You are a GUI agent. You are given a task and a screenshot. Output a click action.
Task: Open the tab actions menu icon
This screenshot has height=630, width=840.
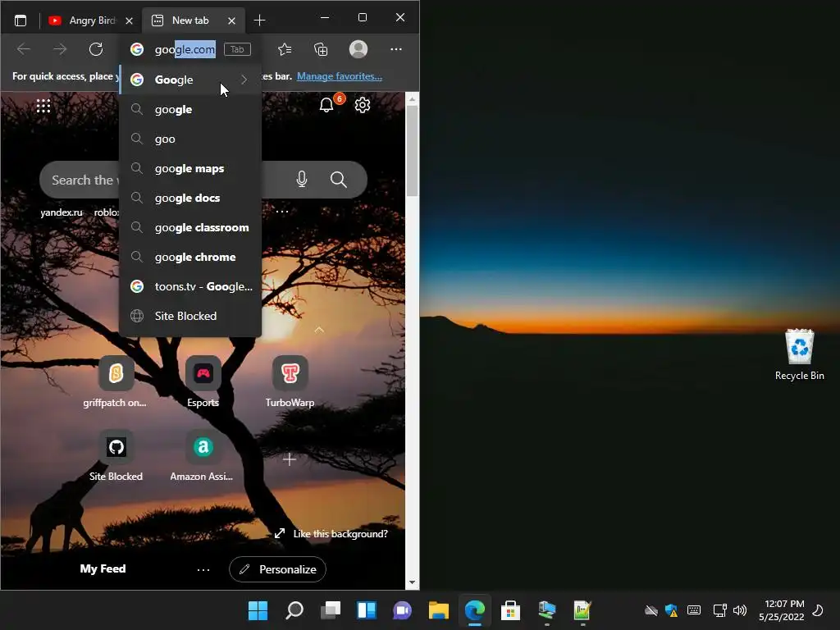(21, 21)
